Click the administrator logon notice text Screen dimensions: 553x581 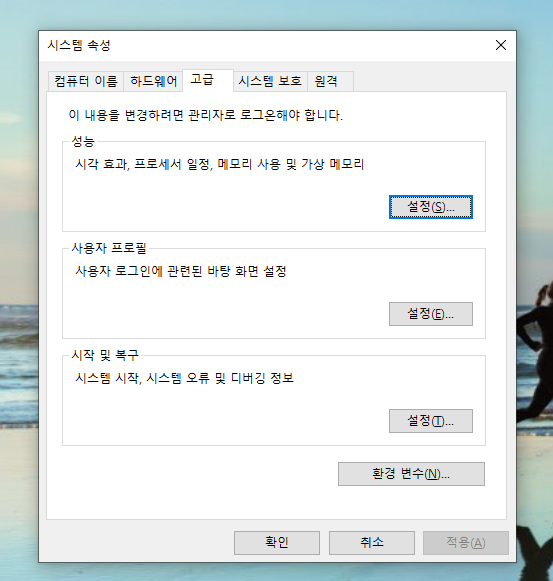(206, 115)
